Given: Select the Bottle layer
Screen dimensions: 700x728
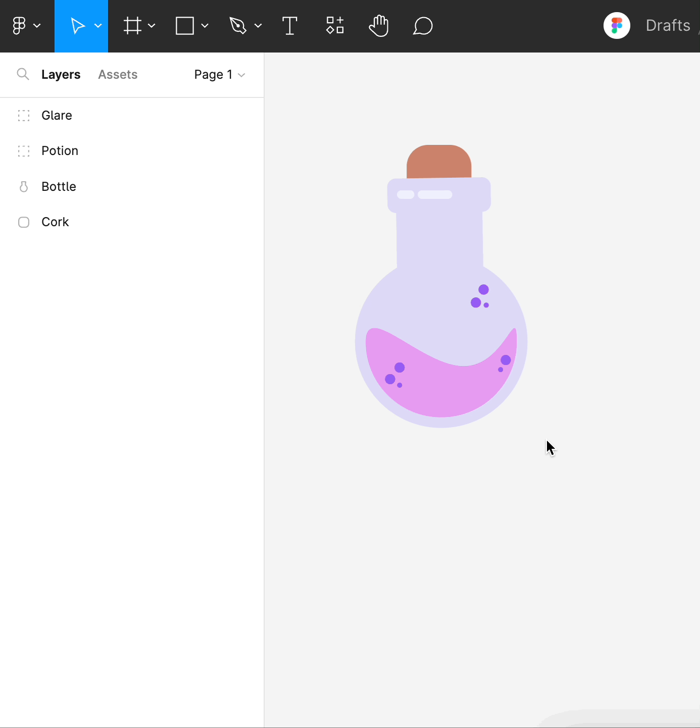Looking at the screenshot, I should [x=59, y=187].
